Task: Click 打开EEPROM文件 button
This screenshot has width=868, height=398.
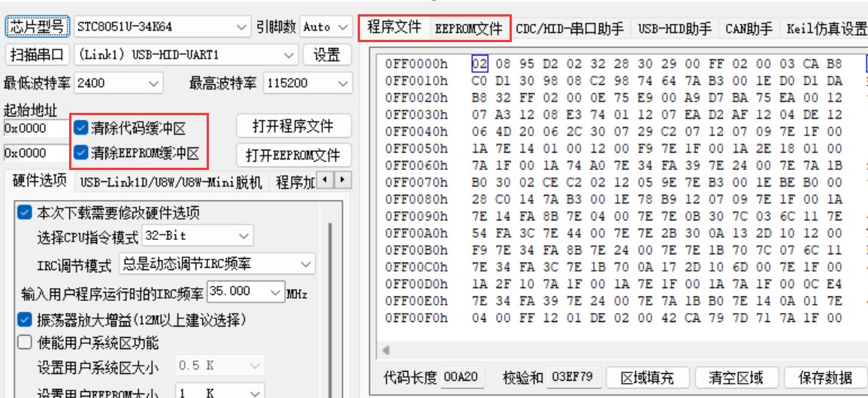Action: [x=293, y=155]
